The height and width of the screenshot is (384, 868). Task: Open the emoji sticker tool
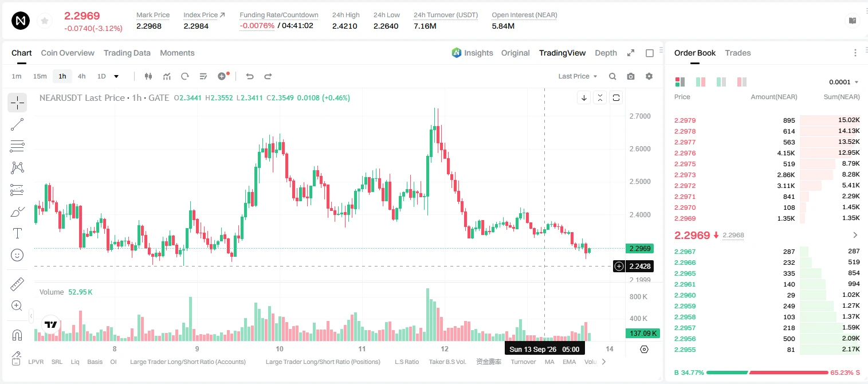point(17,255)
